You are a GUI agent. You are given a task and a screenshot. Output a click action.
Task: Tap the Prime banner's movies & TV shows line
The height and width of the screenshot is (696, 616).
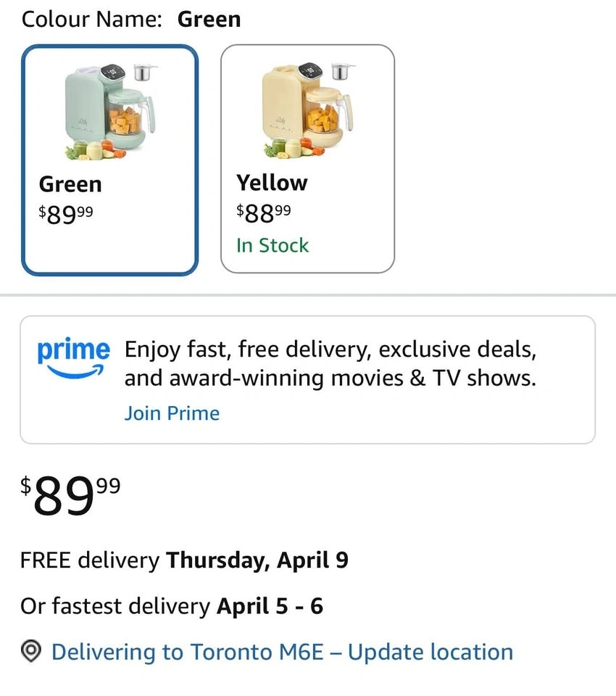(330, 378)
